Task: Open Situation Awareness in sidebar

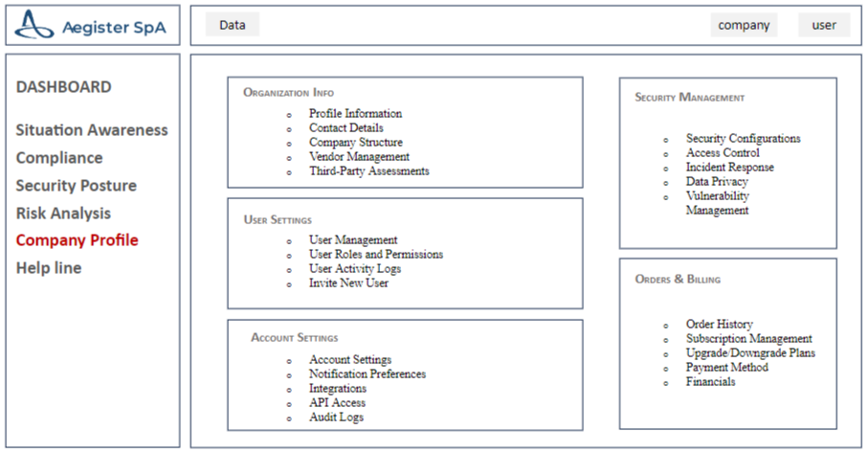Action: 92,130
